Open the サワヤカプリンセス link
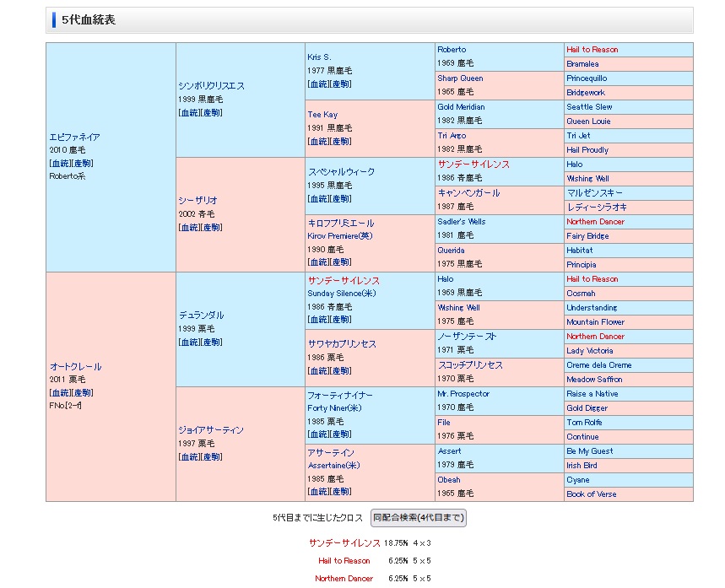The image size is (725, 588). click(x=342, y=344)
